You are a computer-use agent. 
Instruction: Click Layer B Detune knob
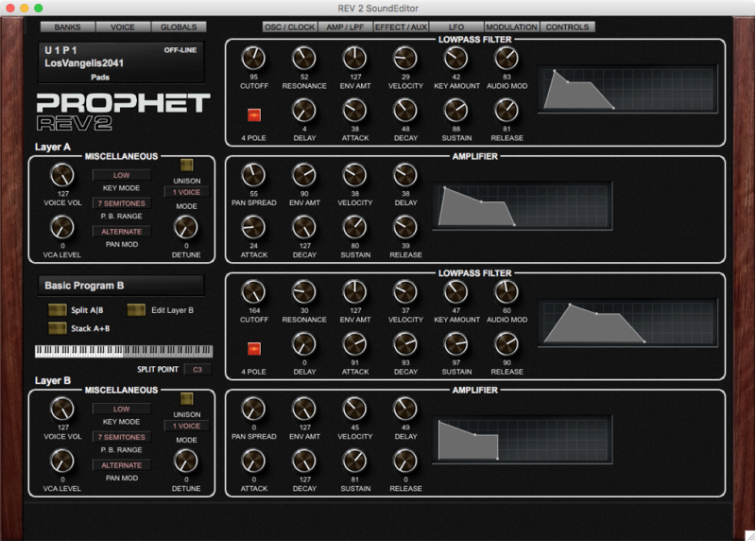[186, 461]
